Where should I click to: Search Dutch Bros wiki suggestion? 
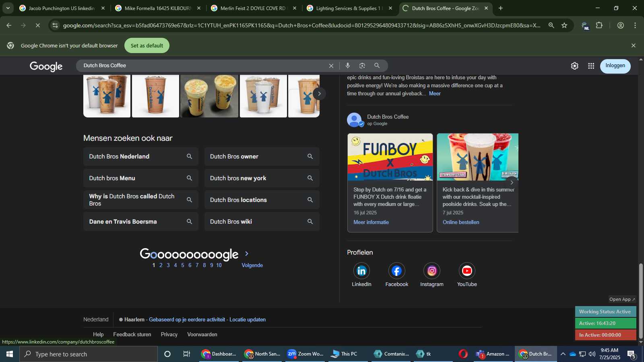(262, 222)
